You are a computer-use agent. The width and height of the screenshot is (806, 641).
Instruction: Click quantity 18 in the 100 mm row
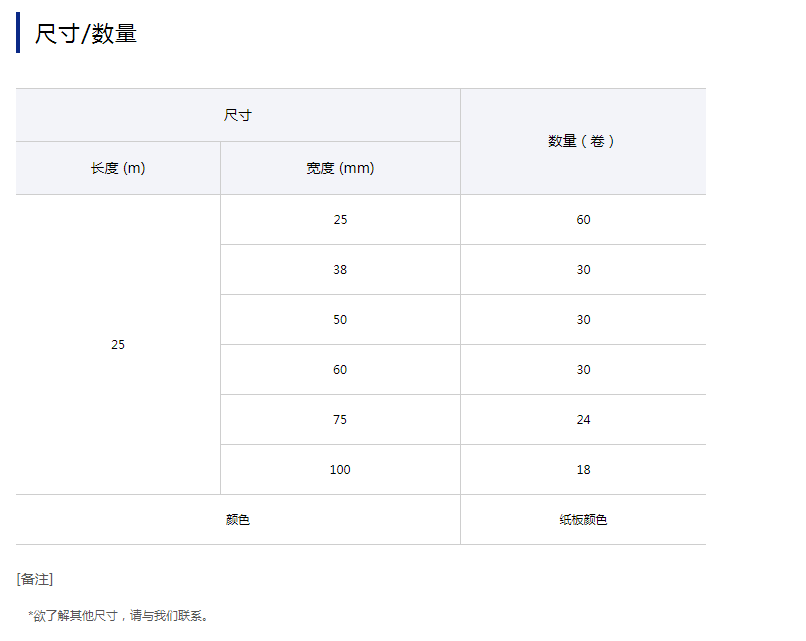point(583,469)
